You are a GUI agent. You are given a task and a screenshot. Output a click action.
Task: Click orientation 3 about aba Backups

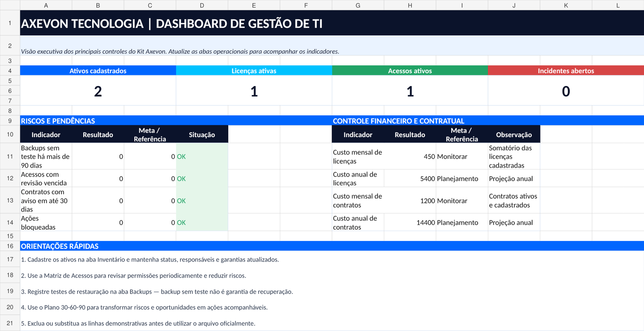click(x=332, y=291)
